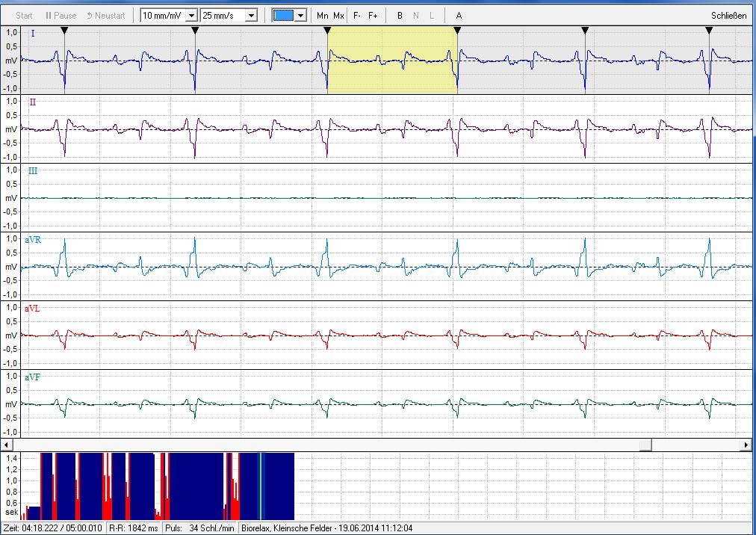Click the Start button
The width and height of the screenshot is (756, 535).
point(24,16)
